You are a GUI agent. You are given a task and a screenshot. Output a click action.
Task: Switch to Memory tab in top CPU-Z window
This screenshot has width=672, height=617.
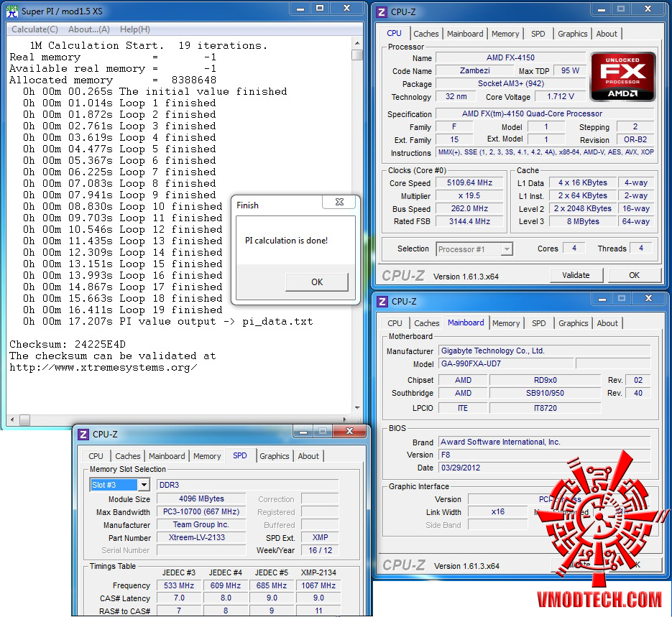click(505, 34)
